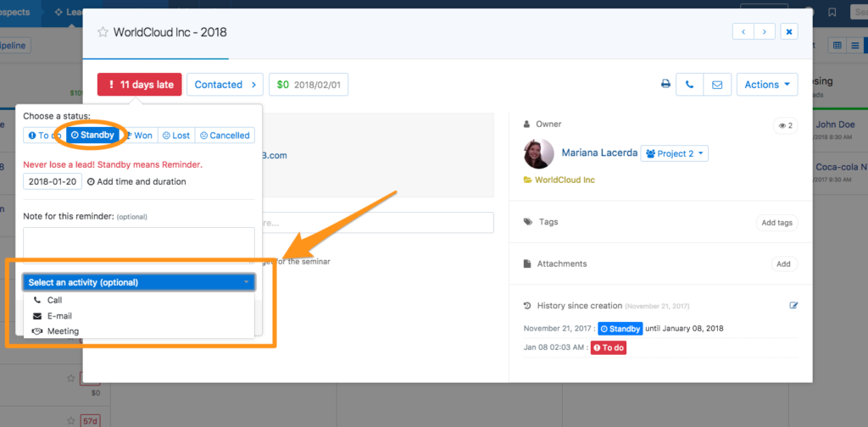
Task: Open the Actions dropdown menu
Action: [x=767, y=85]
